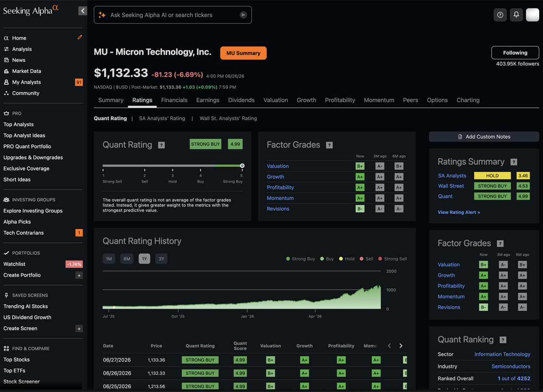Go to next columns in history table

click(x=401, y=346)
